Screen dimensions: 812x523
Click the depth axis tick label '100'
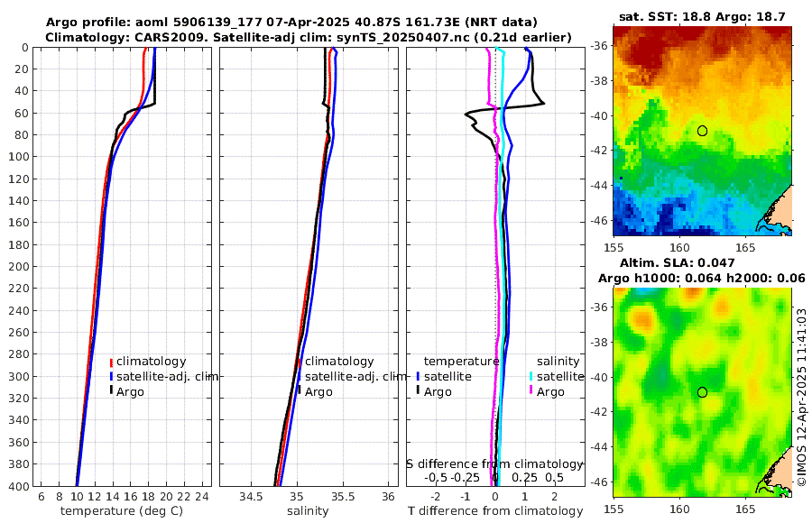[19, 157]
